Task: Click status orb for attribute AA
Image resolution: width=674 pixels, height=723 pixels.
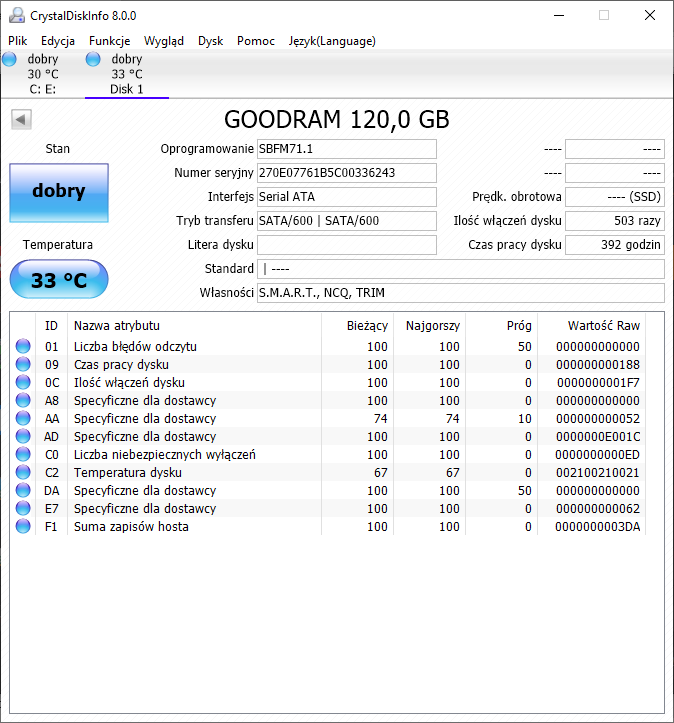Action: click(x=23, y=418)
